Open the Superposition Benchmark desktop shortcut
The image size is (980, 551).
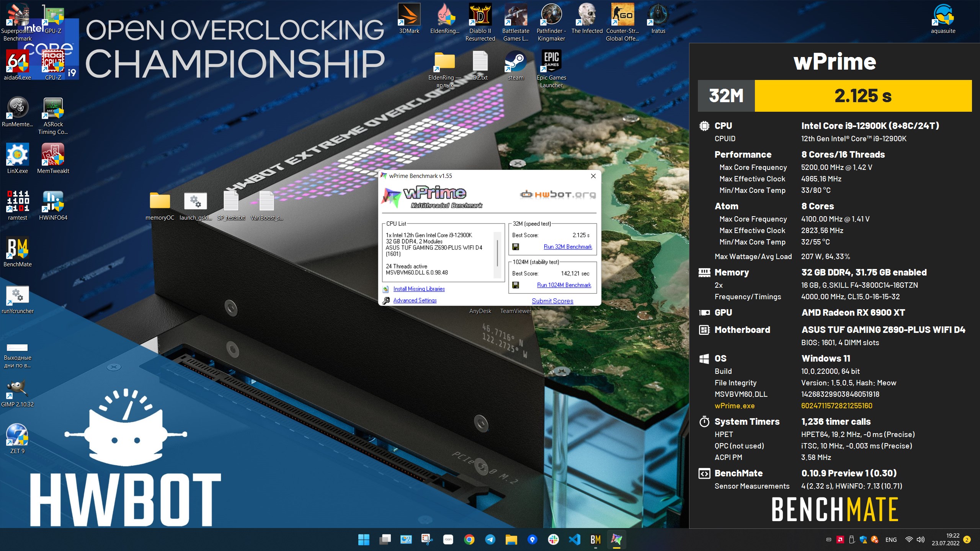point(17,22)
